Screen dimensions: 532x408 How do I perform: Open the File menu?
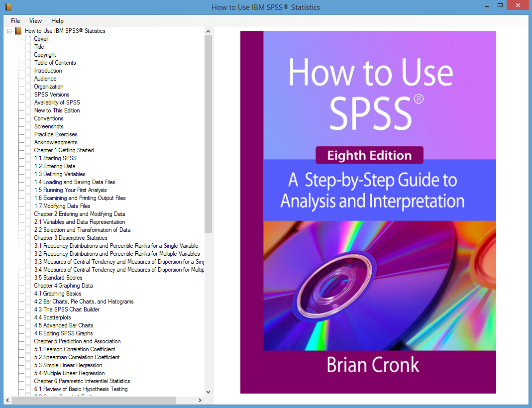click(x=15, y=21)
